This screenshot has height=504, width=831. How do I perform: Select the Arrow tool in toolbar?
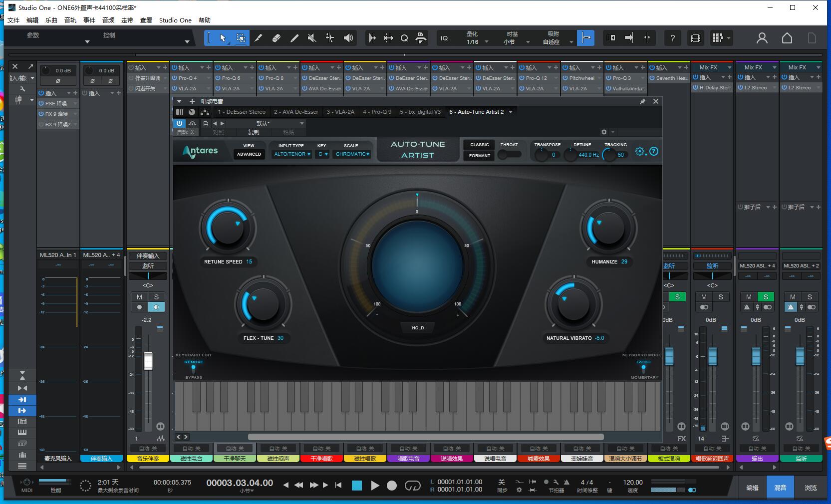[x=223, y=38]
